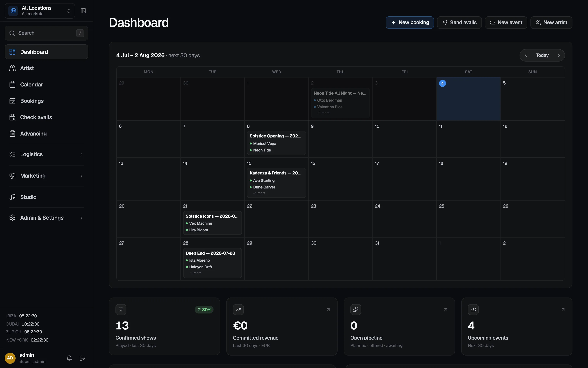Click New artist button
588x368 pixels.
pos(551,22)
